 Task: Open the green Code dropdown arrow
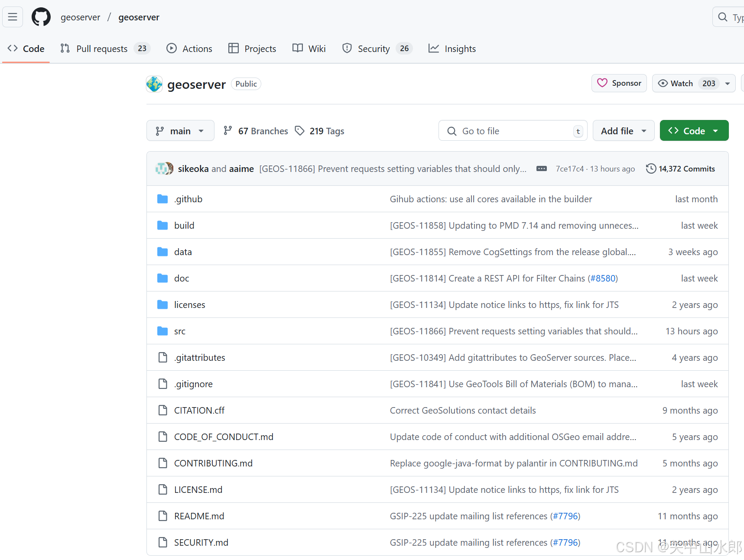[x=716, y=130]
